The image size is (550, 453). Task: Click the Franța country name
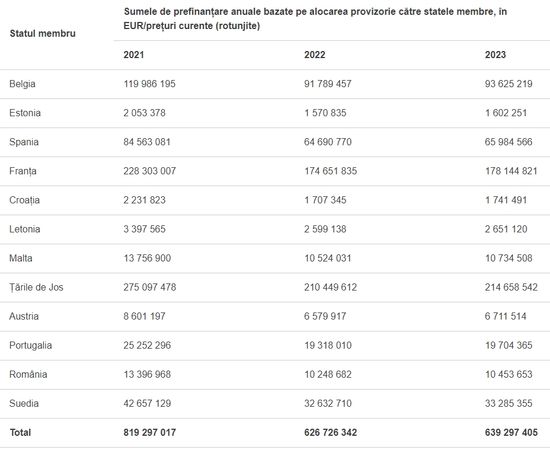coord(23,171)
